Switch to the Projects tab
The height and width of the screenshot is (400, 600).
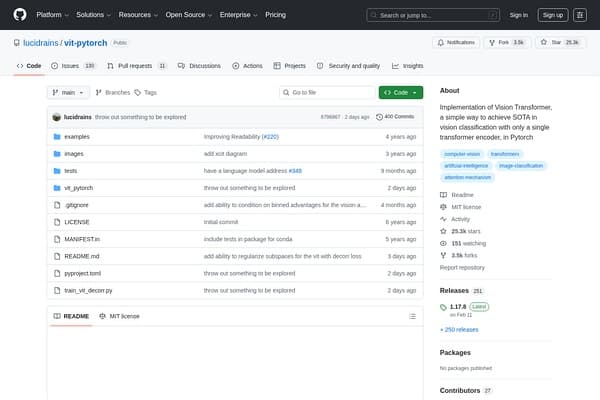290,66
